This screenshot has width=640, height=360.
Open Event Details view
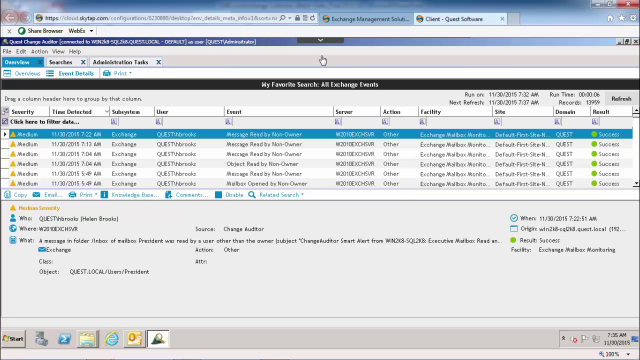pos(70,73)
